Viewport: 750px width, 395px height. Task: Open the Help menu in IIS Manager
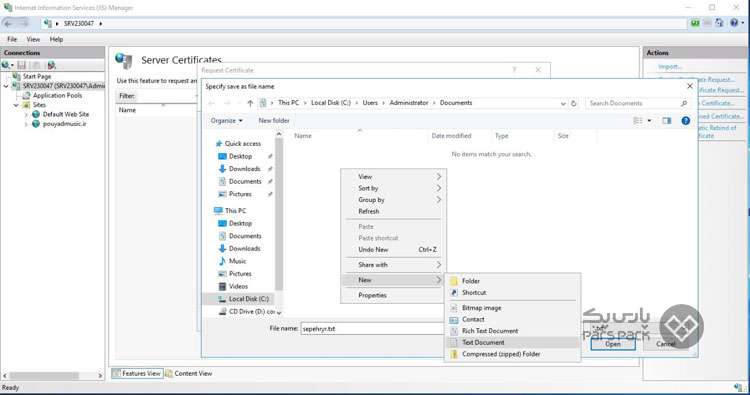click(x=56, y=39)
